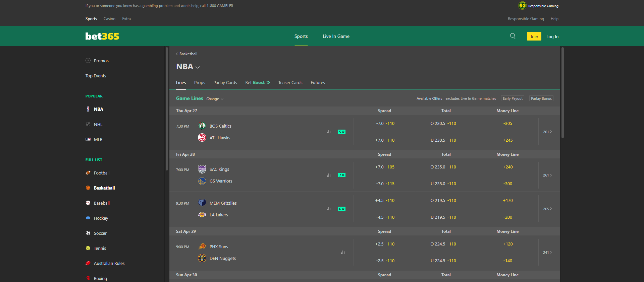Image resolution: width=644 pixels, height=282 pixels.
Task: Switch to the Teaser Cards tab
Action: pyautogui.click(x=290, y=83)
